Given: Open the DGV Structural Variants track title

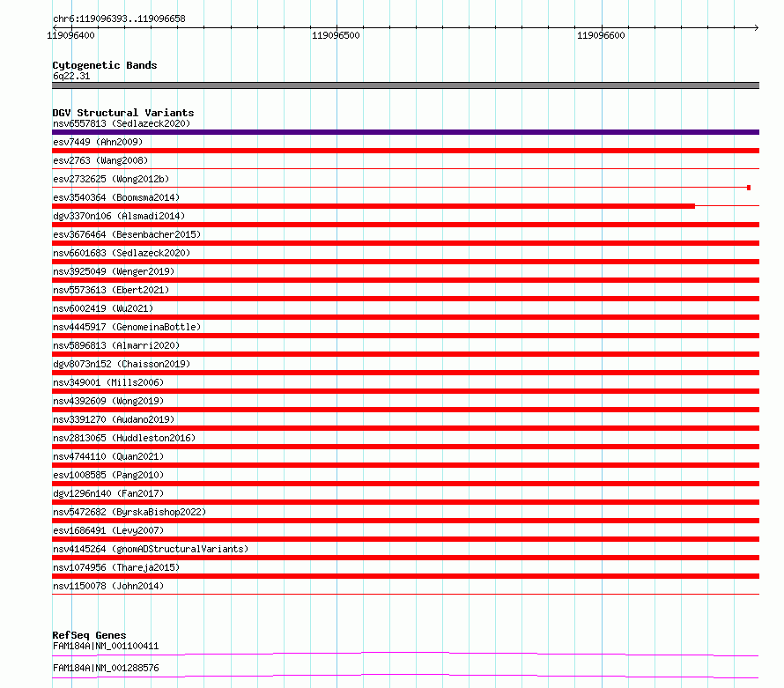Looking at the screenshot, I should click(123, 113).
